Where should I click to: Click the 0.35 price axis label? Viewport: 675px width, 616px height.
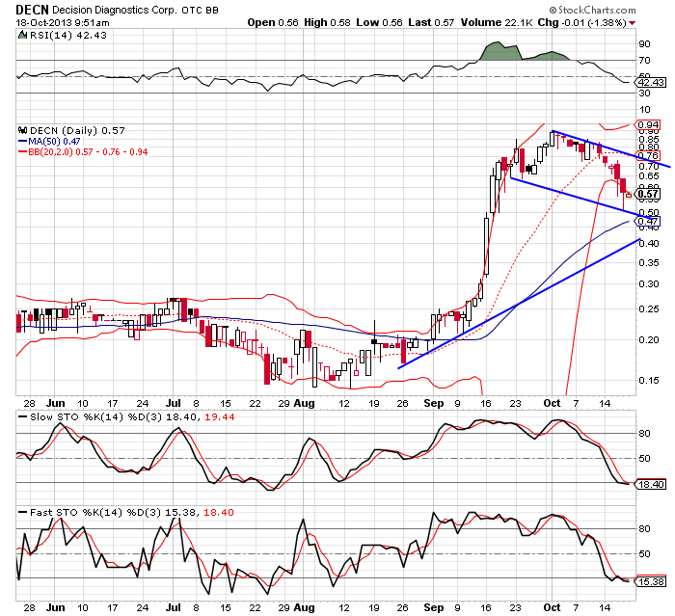click(649, 262)
